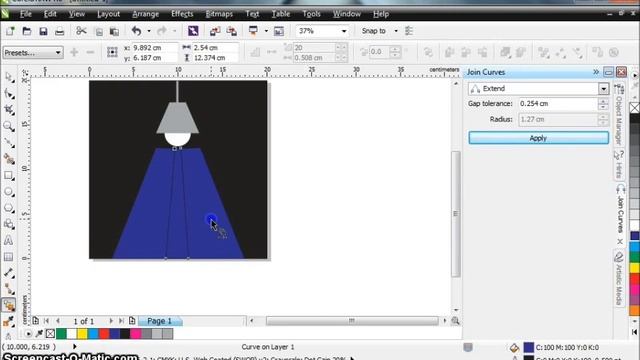Select the Freehand tool
Screen dimensions: 640x360
pos(9,142)
